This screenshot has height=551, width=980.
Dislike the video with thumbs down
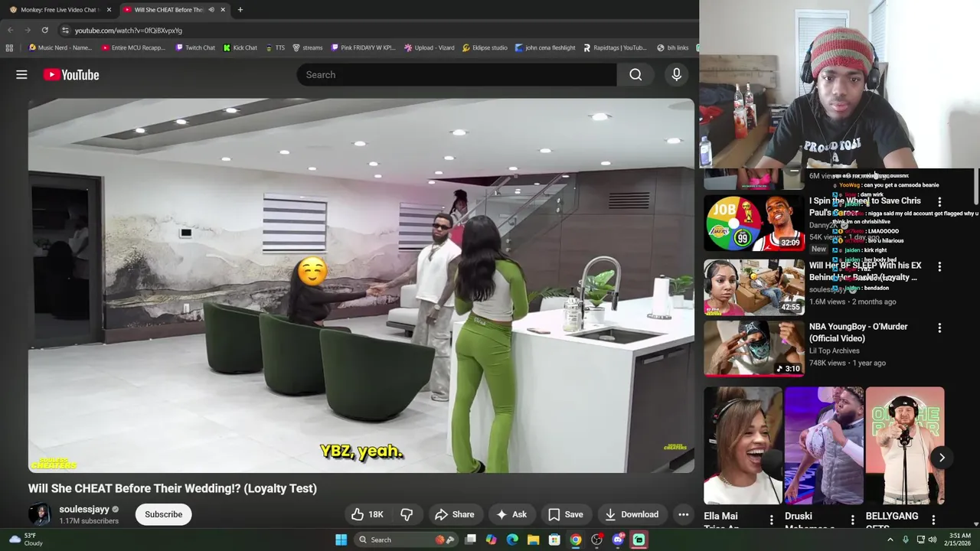[407, 514]
